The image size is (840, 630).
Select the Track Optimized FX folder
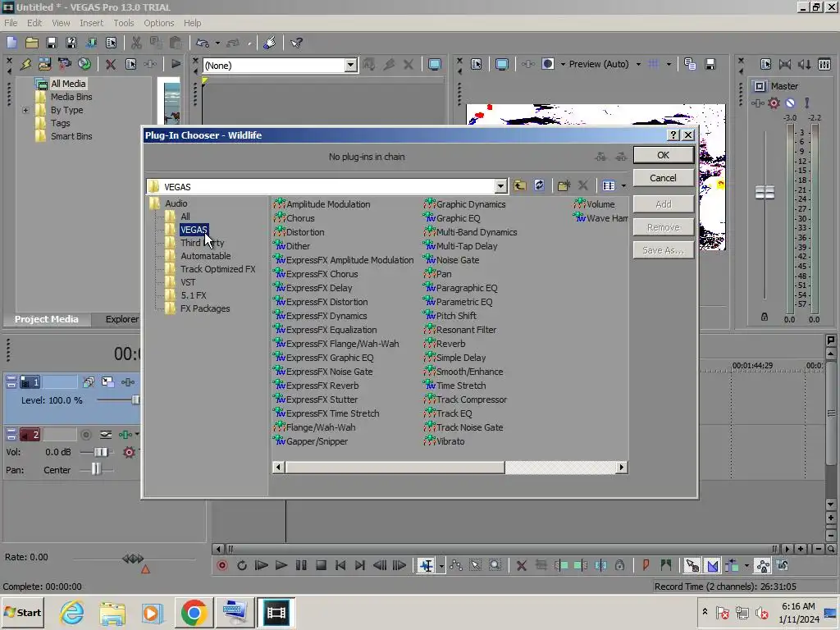click(x=217, y=269)
